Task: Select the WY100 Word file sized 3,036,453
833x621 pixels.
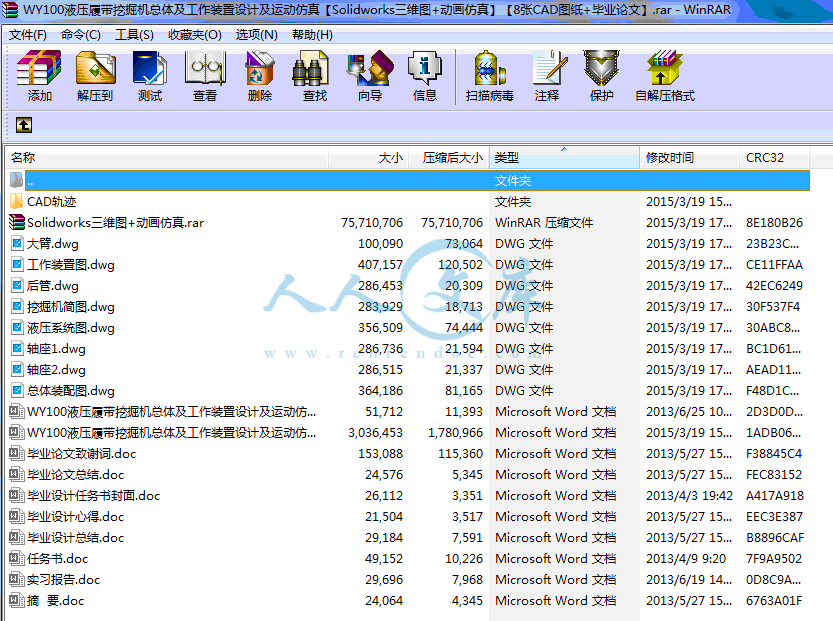Action: [x=172, y=433]
